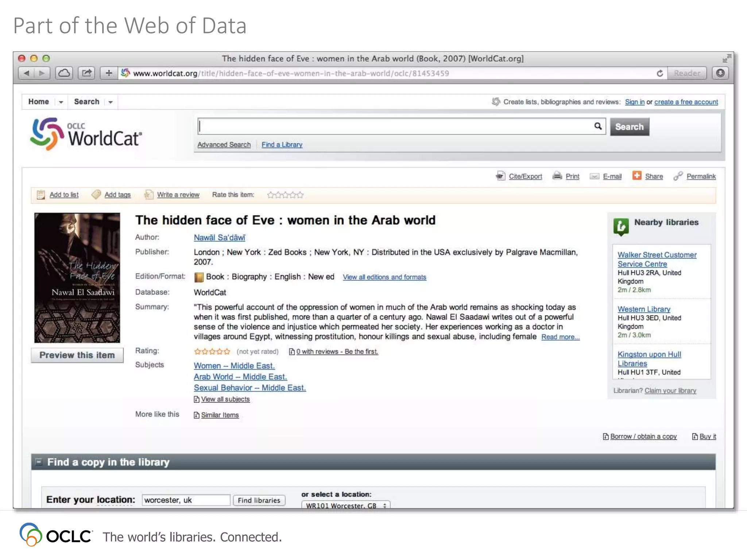747x560 pixels.
Task: Open the downloads icon in toolbar
Action: click(x=720, y=73)
